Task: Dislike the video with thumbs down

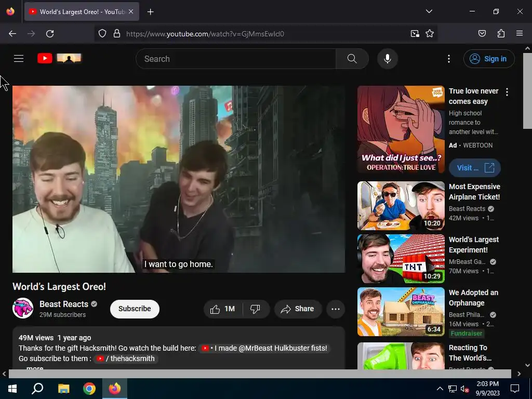Action: [255, 309]
